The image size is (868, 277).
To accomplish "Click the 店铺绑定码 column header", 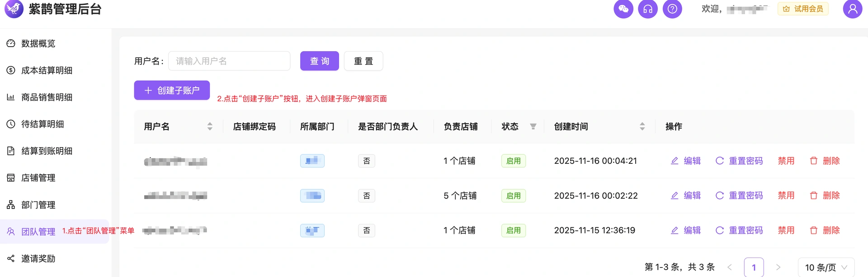I will tap(254, 127).
